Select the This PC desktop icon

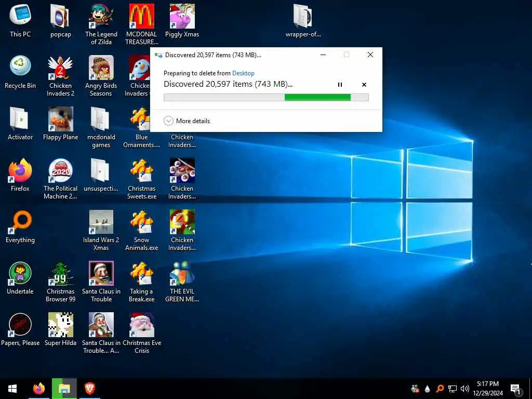(x=20, y=20)
